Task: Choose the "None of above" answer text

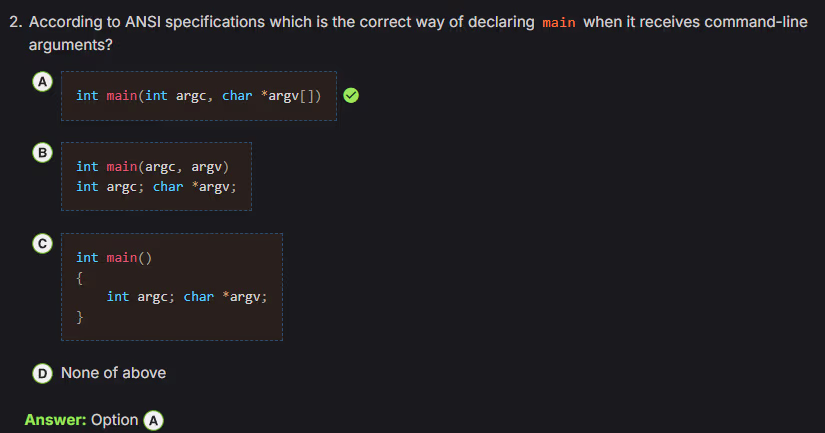Action: point(113,373)
